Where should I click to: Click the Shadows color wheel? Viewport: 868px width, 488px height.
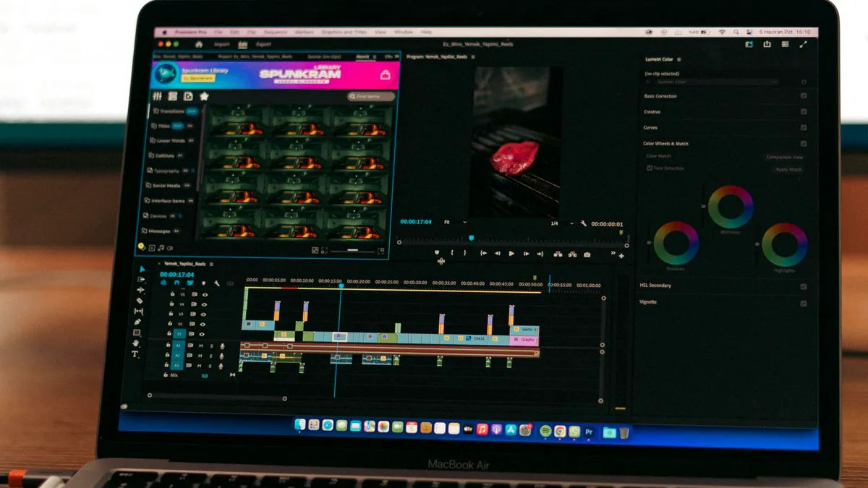[676, 244]
